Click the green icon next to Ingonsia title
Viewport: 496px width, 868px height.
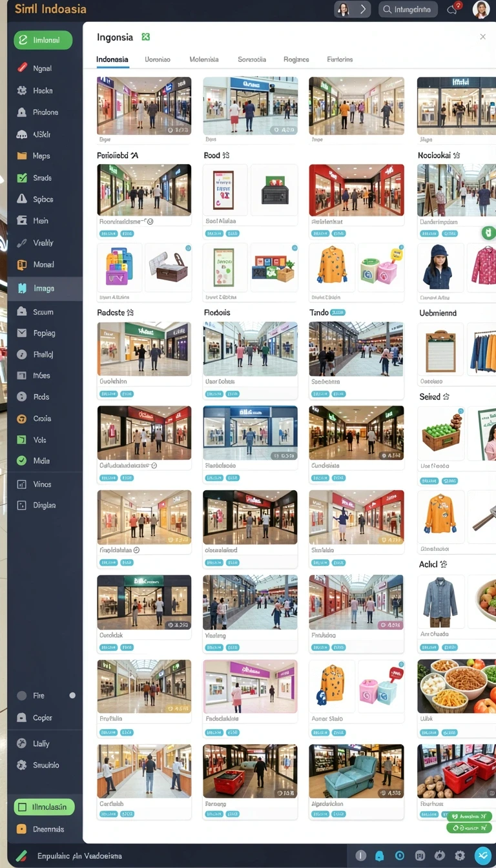click(x=146, y=37)
